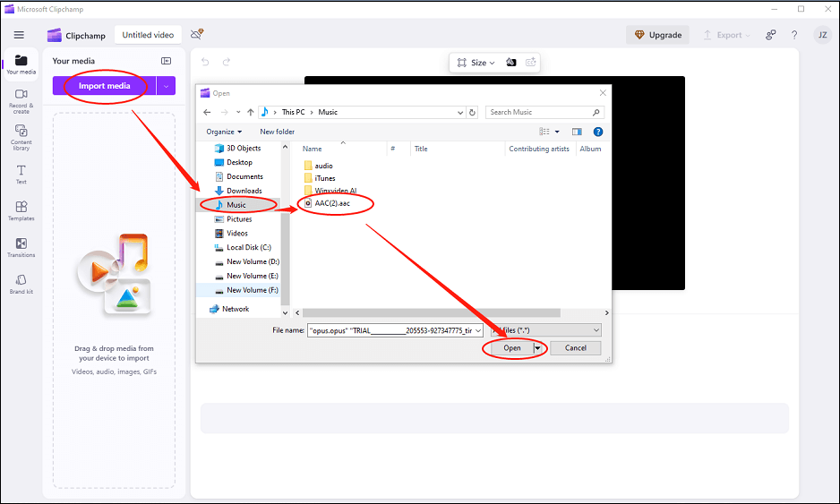This screenshot has height=504, width=840.
Task: Toggle the preview pane in Open dialog
Action: pyautogui.click(x=577, y=132)
